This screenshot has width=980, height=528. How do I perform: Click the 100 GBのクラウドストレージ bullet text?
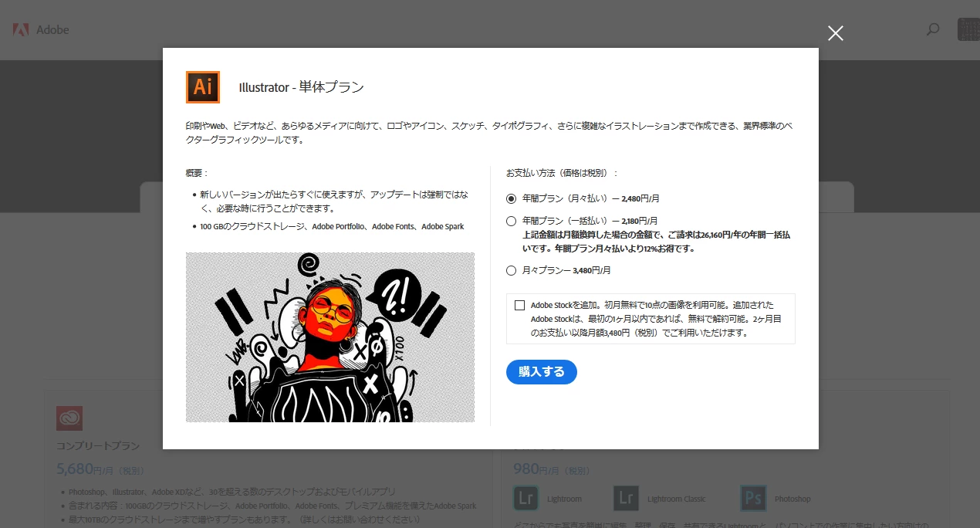click(332, 227)
